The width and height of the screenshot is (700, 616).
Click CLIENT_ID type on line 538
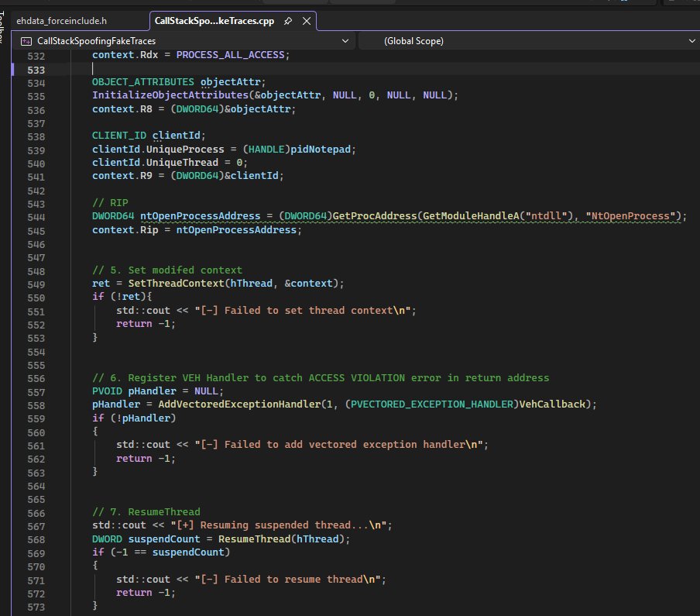[x=118, y=135]
